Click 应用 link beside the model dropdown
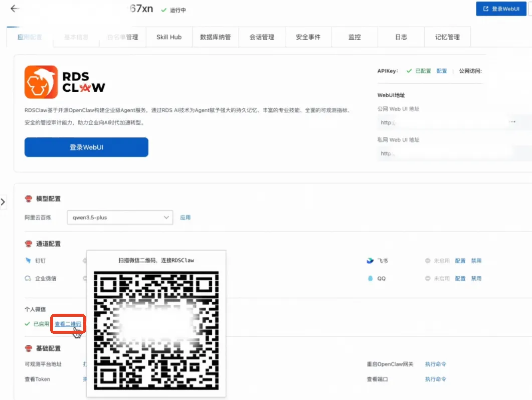 tap(185, 218)
